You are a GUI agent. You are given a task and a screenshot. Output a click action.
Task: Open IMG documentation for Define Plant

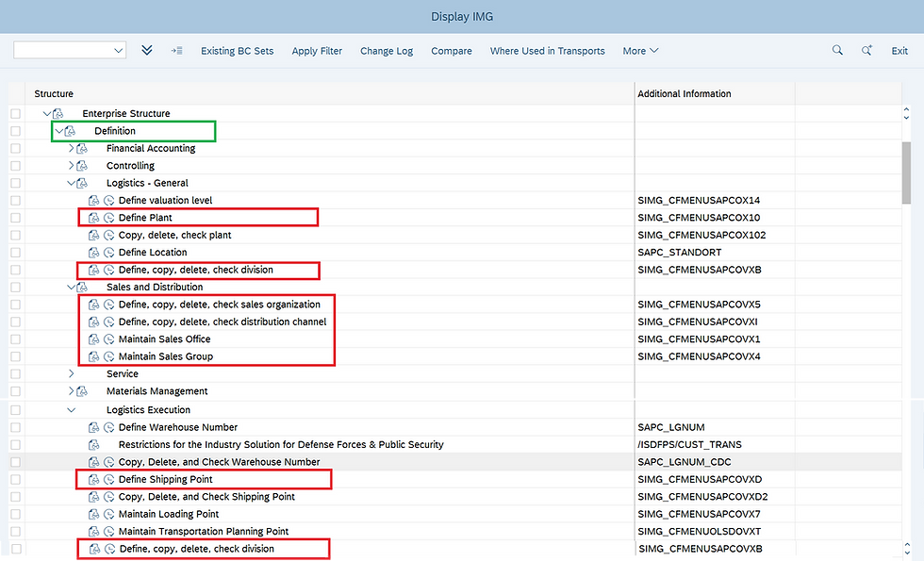93,217
